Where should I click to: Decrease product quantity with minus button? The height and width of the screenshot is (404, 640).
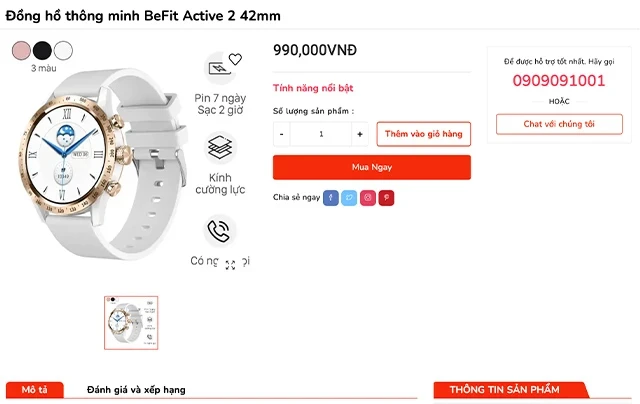(x=282, y=134)
